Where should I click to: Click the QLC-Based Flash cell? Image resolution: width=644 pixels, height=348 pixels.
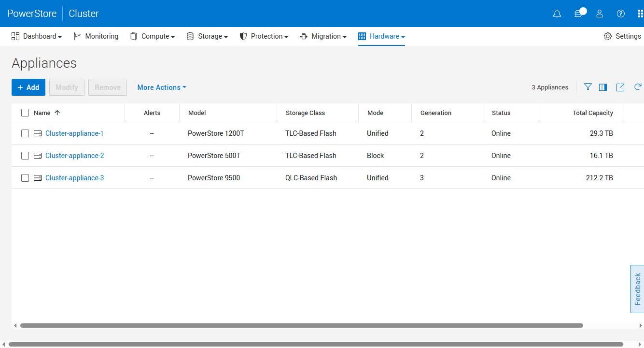[311, 178]
